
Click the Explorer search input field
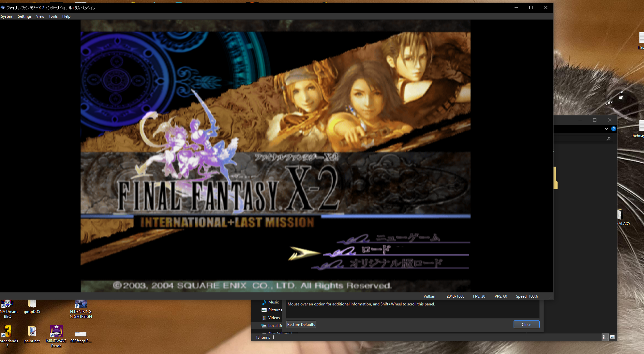583,139
